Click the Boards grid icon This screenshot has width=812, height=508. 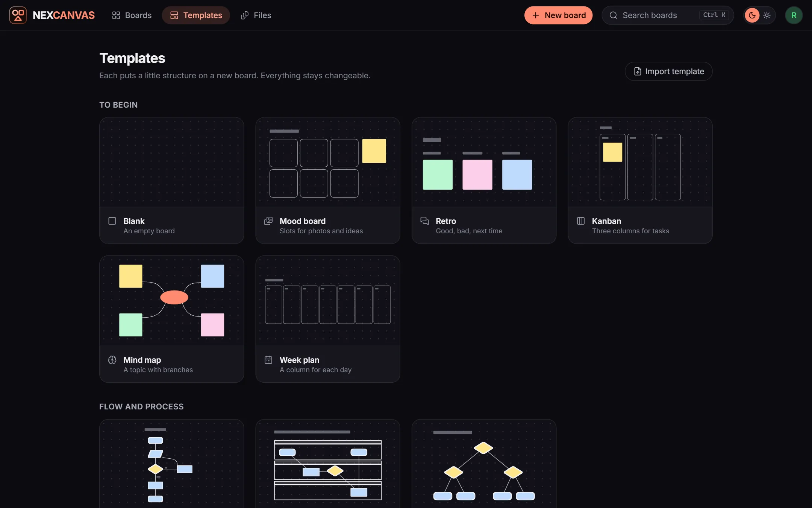[x=116, y=15]
